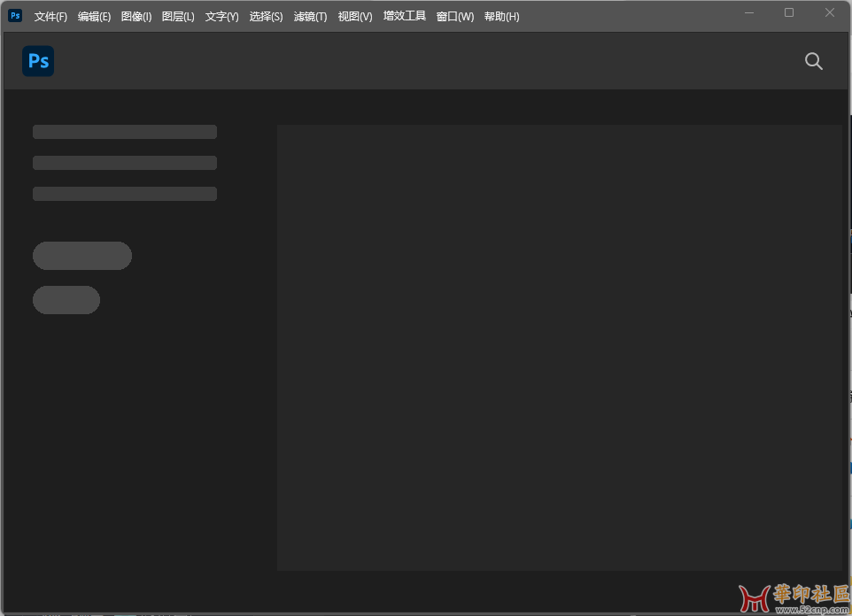Maximize the Photoshop window
852x616 pixels.
point(789,12)
